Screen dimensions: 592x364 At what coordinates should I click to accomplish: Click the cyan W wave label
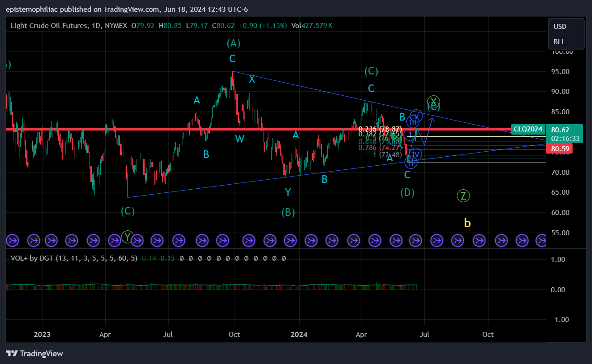[x=240, y=139]
